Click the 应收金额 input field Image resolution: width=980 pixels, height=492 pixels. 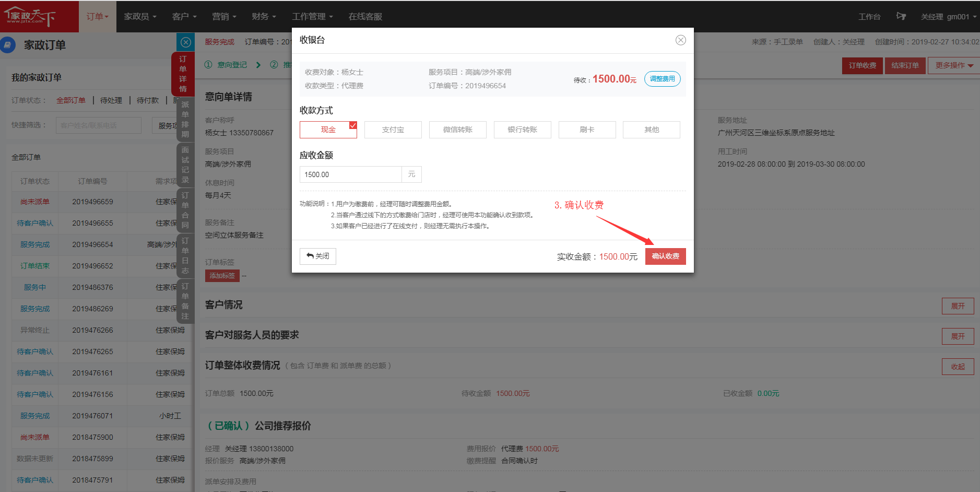(x=350, y=174)
